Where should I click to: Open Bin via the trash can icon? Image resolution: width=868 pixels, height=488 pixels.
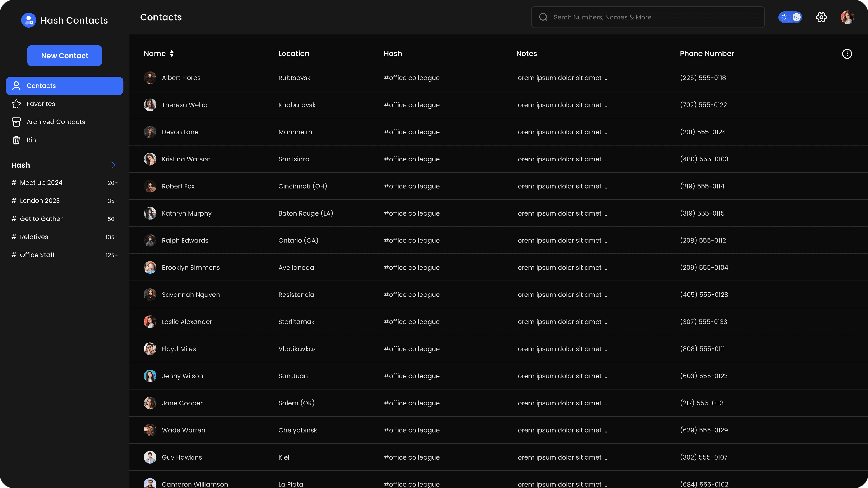coord(16,140)
